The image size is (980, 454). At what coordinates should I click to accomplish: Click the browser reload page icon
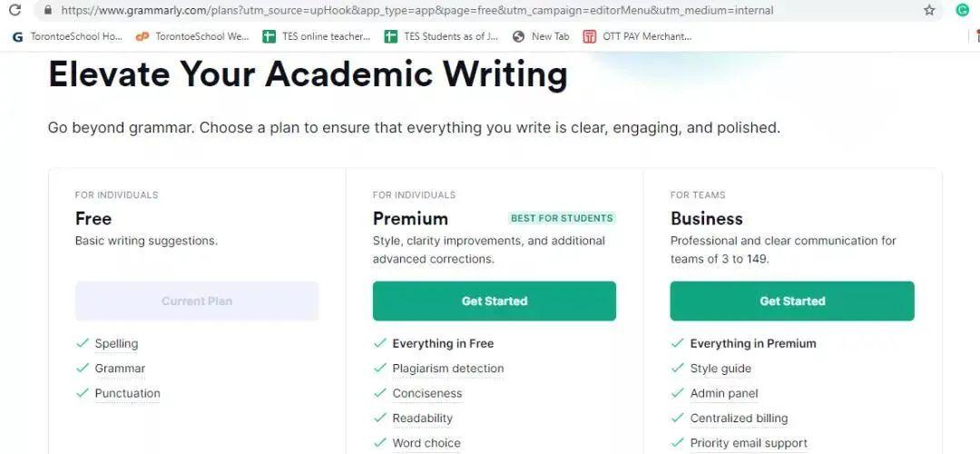click(x=15, y=10)
